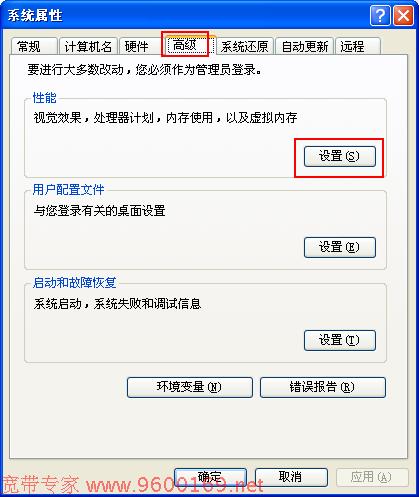The image size is (419, 497).
Task: Open user profiles 设置(E) button
Action: (x=340, y=247)
